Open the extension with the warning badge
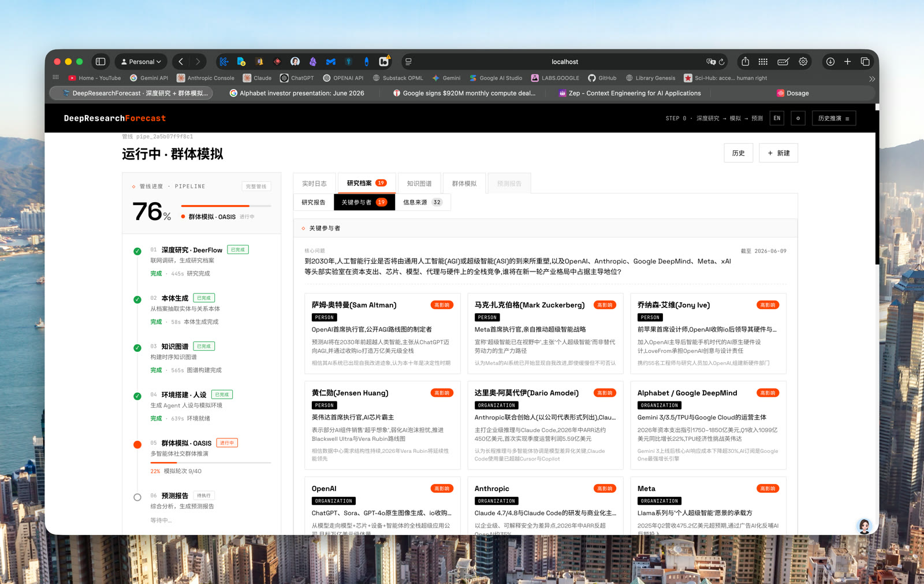The width and height of the screenshot is (924, 584). 384,61
